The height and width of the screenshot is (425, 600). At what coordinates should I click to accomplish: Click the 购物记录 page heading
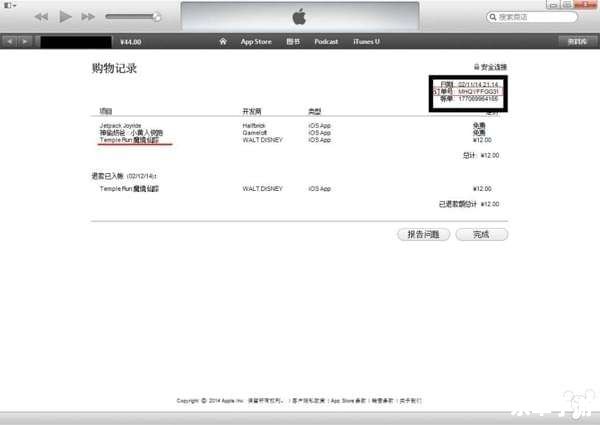pyautogui.click(x=114, y=68)
